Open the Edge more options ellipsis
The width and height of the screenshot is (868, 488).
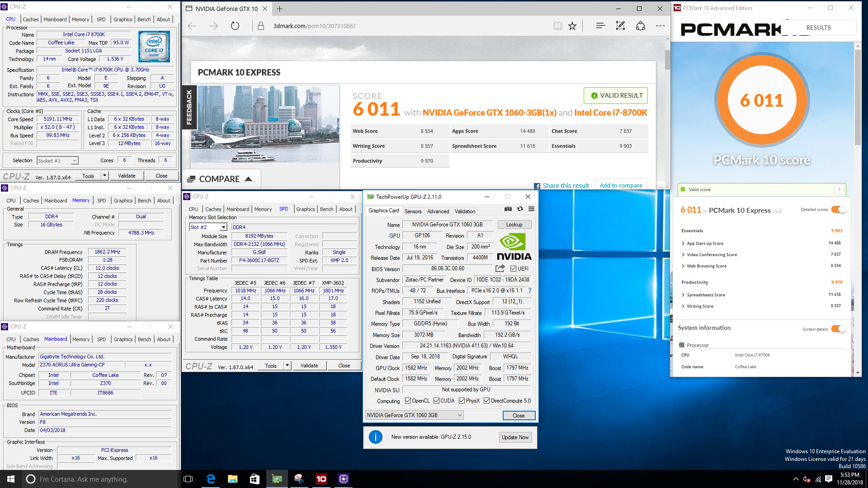click(660, 26)
